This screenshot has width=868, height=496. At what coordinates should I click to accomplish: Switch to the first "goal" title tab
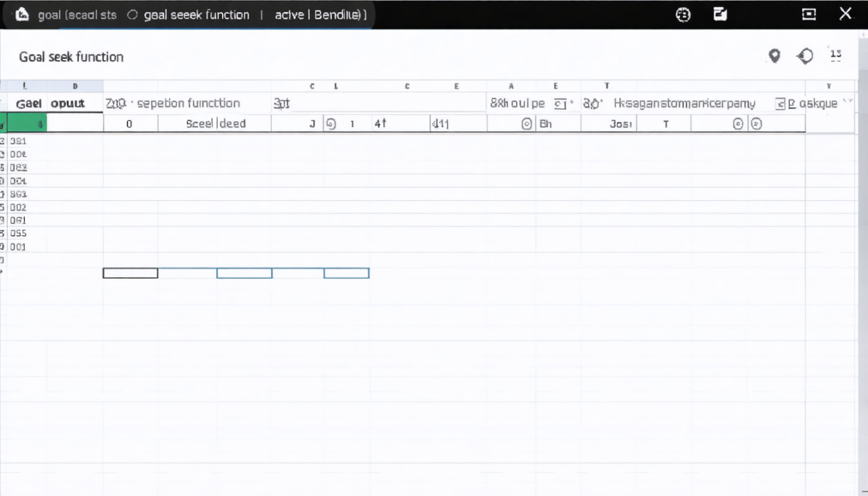pos(77,14)
